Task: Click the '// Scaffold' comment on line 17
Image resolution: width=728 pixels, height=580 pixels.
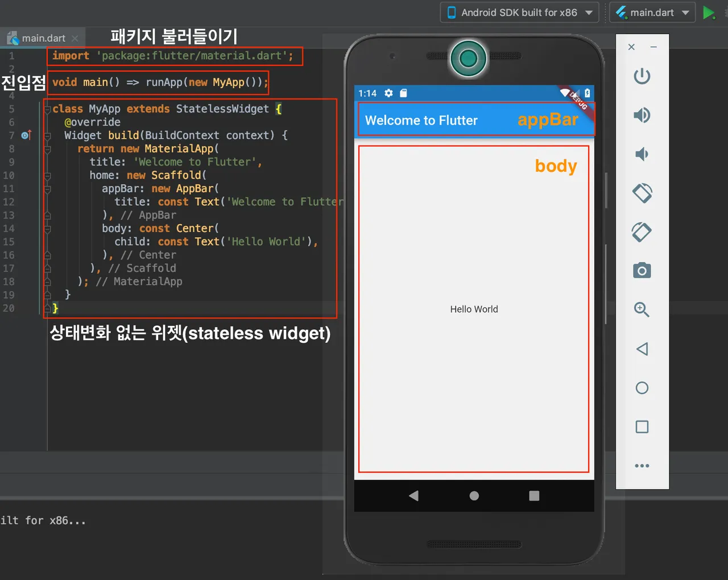Action: click(x=142, y=268)
